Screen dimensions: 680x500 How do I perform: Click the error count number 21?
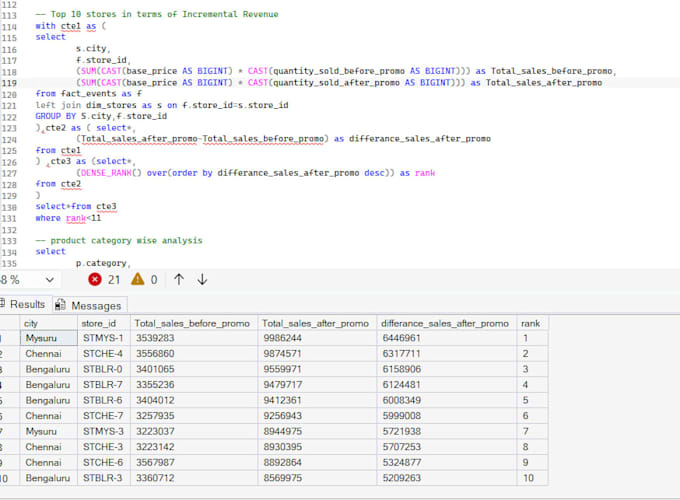pos(114,280)
